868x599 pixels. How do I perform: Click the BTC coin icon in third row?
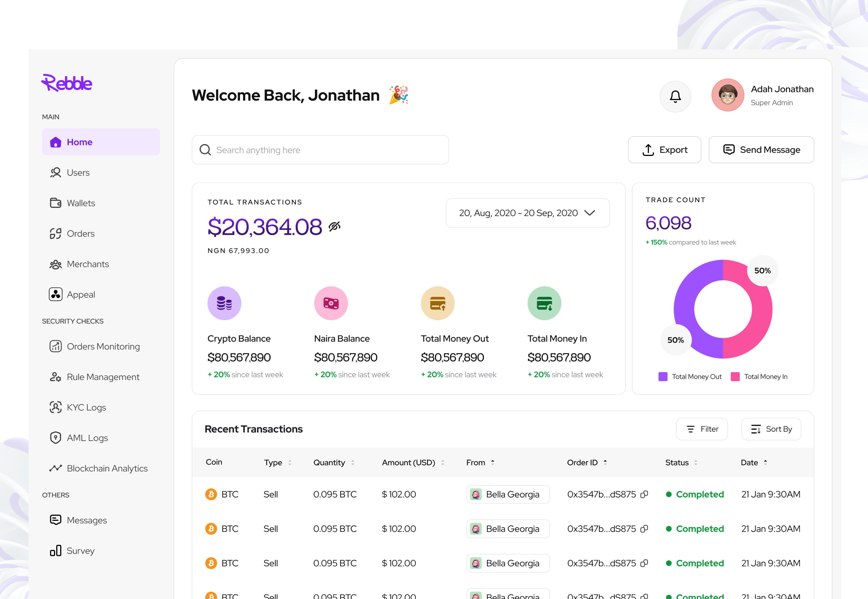(x=211, y=563)
